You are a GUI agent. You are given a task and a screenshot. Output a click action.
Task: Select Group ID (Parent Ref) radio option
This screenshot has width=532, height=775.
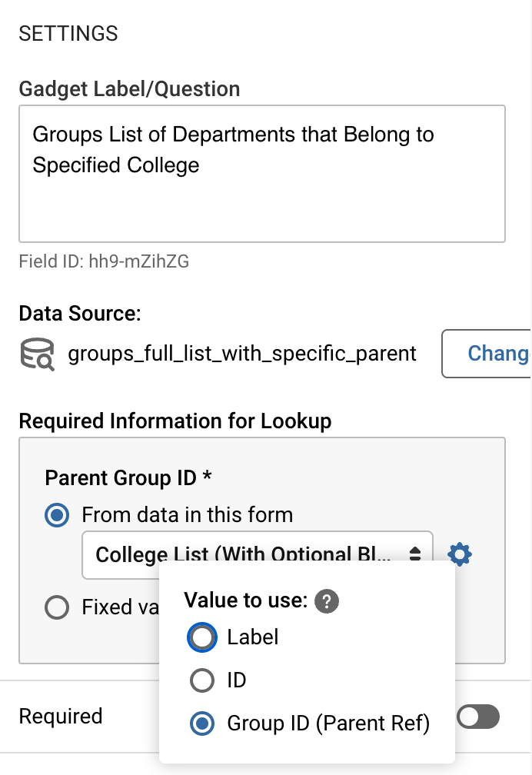coord(202,723)
